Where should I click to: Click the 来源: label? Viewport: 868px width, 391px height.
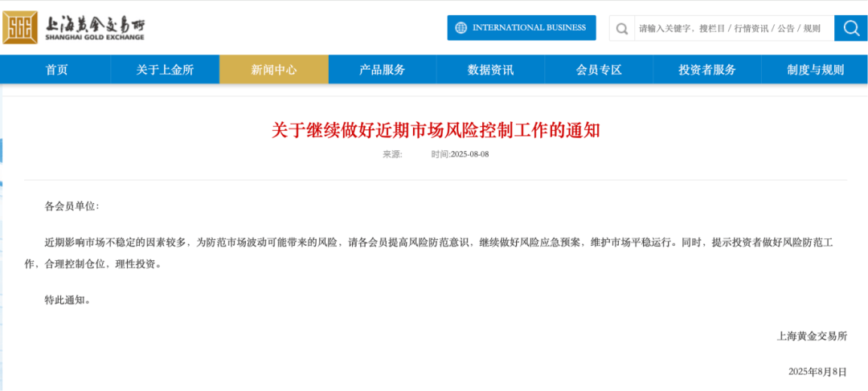[x=392, y=154]
